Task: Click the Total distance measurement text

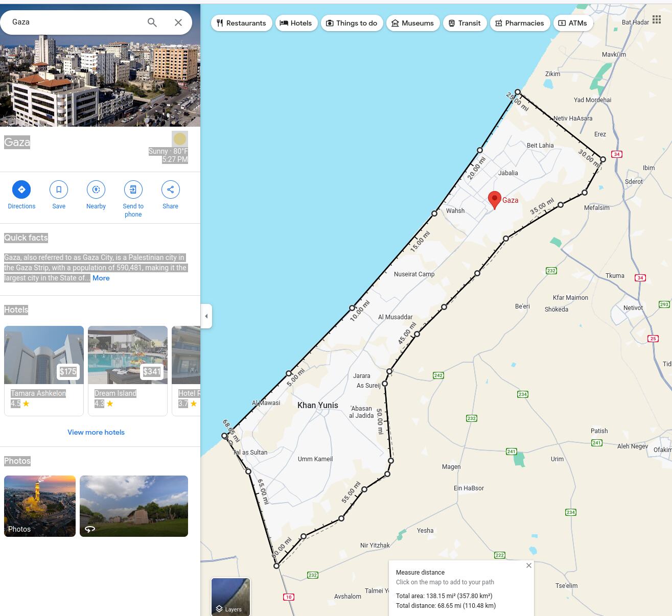Action: [x=446, y=606]
